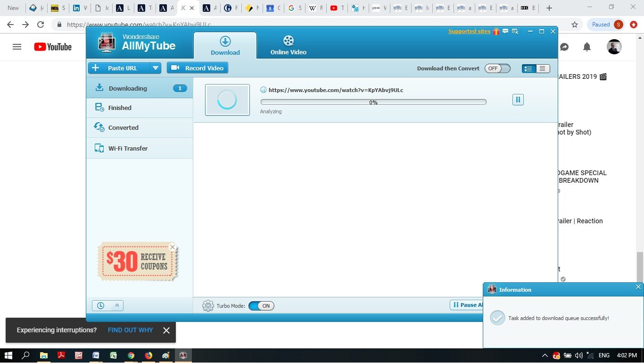Click FIND OUT WHY link
Image resolution: width=644 pixels, height=363 pixels.
point(131,330)
